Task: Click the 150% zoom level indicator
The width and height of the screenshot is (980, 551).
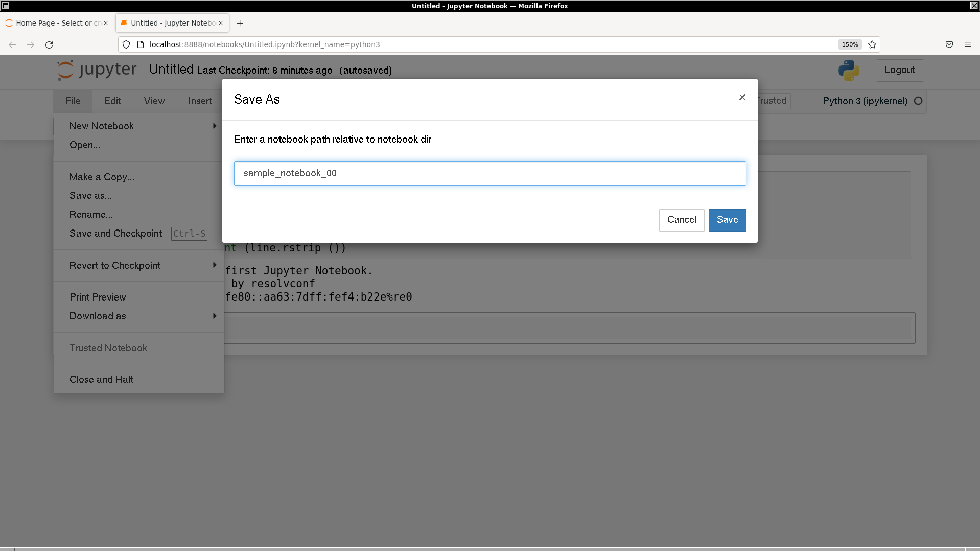Action: [x=850, y=44]
